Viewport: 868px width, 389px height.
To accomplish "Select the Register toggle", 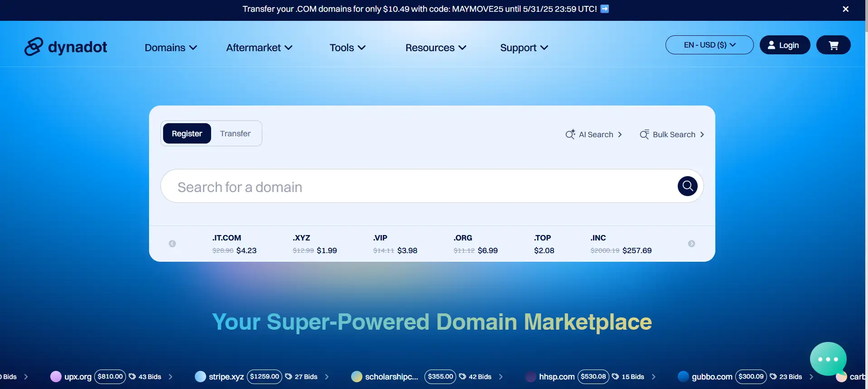I will tap(187, 134).
